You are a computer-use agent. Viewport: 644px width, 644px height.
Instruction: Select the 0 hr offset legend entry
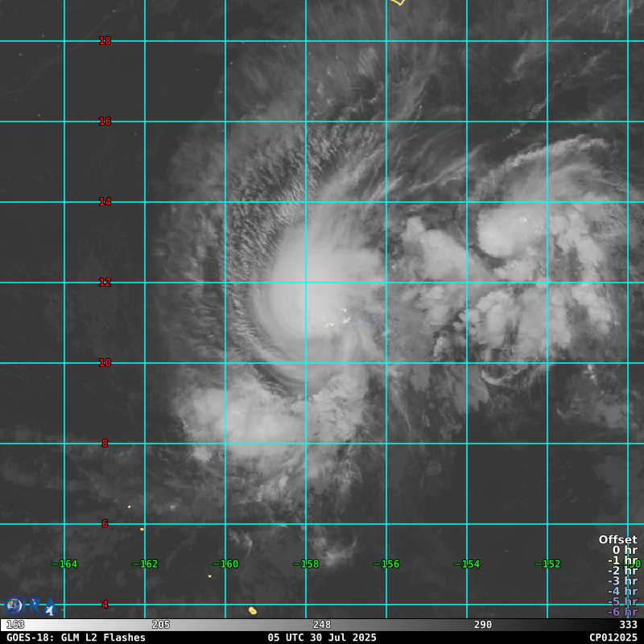625,551
